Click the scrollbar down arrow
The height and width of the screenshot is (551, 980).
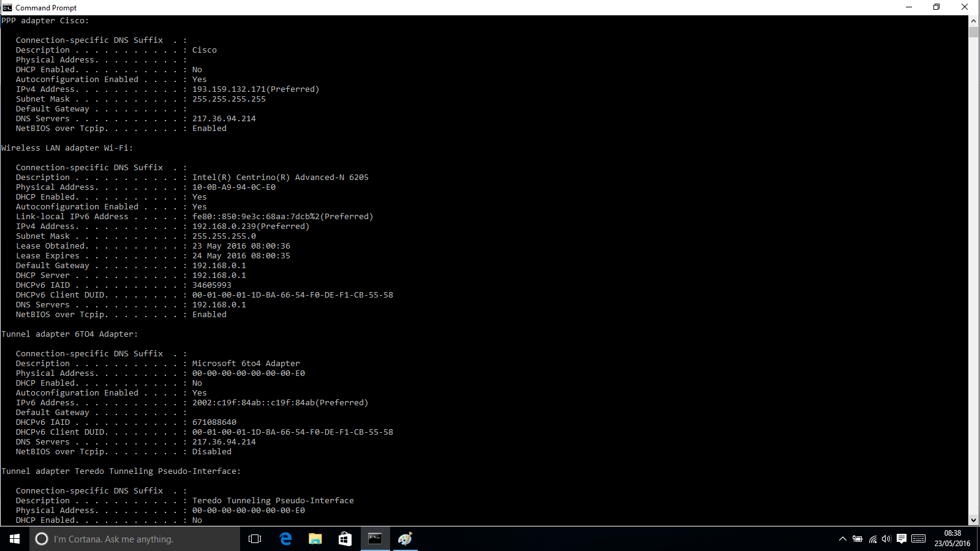tap(973, 520)
